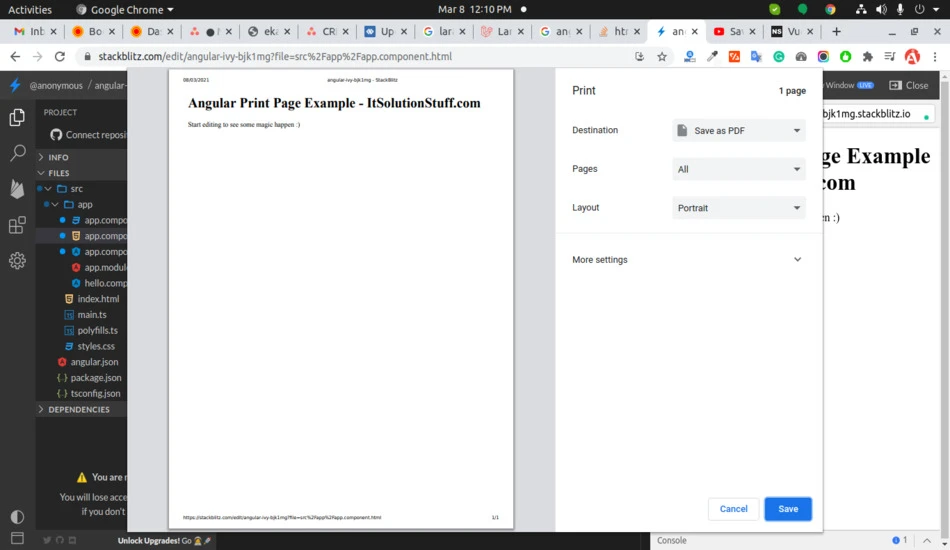Open the Layout Portrait dropdown

739,208
